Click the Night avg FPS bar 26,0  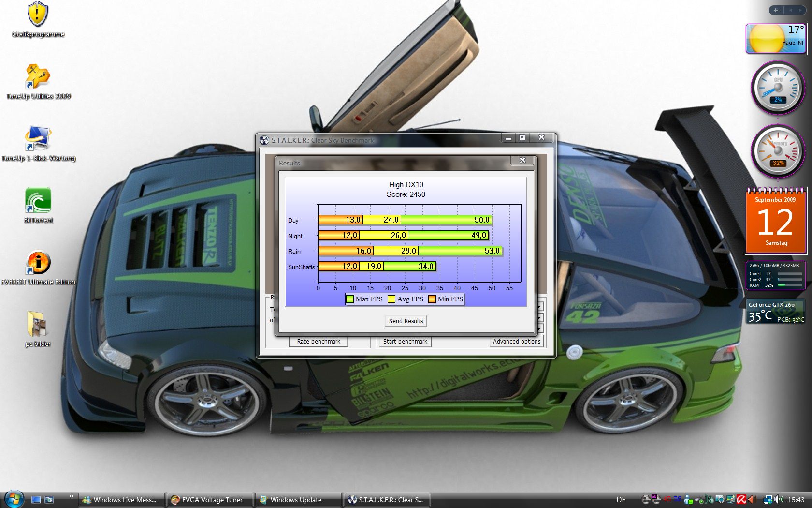point(384,235)
